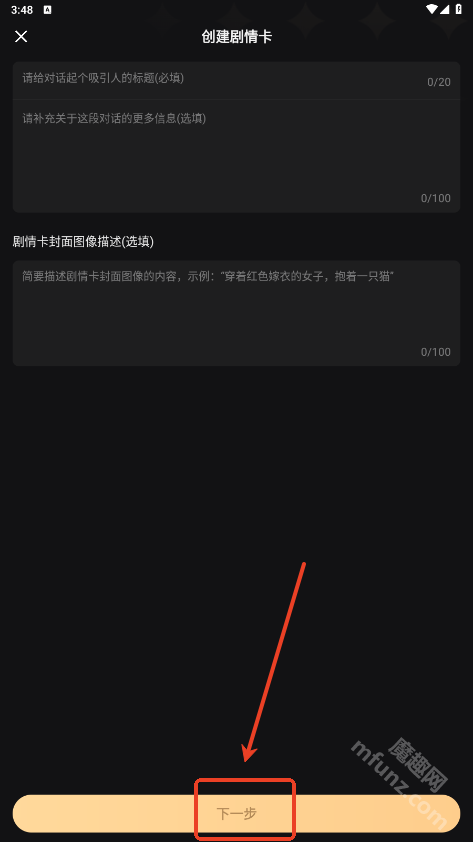
Task: Tap the battery icon in the status bar
Action: tap(459, 10)
